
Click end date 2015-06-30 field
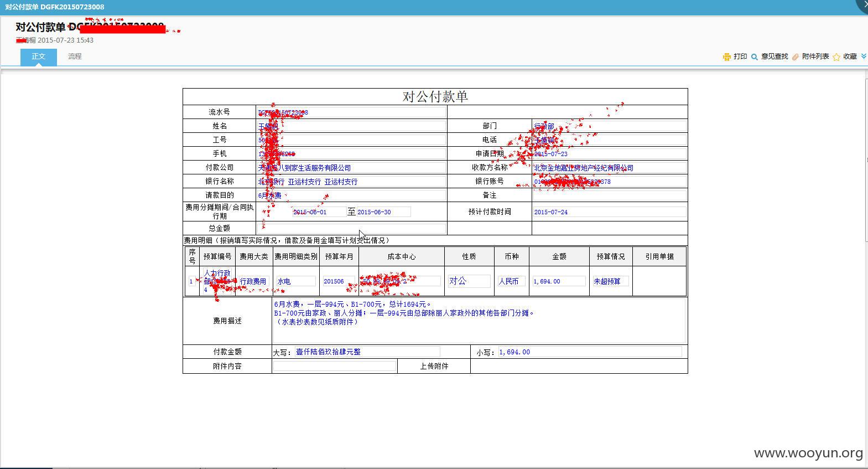coord(383,212)
